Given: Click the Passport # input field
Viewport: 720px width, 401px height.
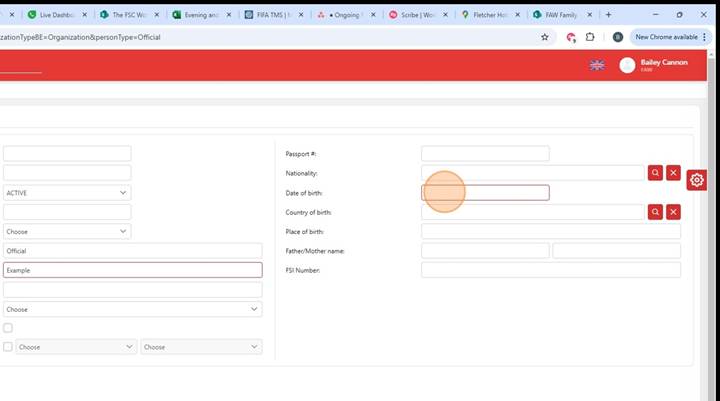Looking at the screenshot, I should tap(485, 153).
